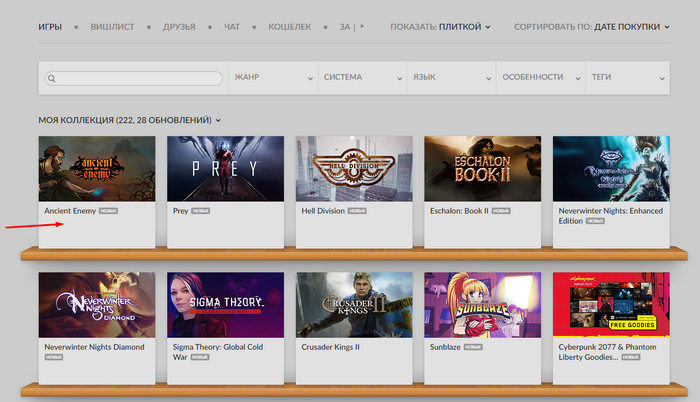The width and height of the screenshot is (700, 402).
Task: Go to the Чат tab
Action: click(x=232, y=27)
